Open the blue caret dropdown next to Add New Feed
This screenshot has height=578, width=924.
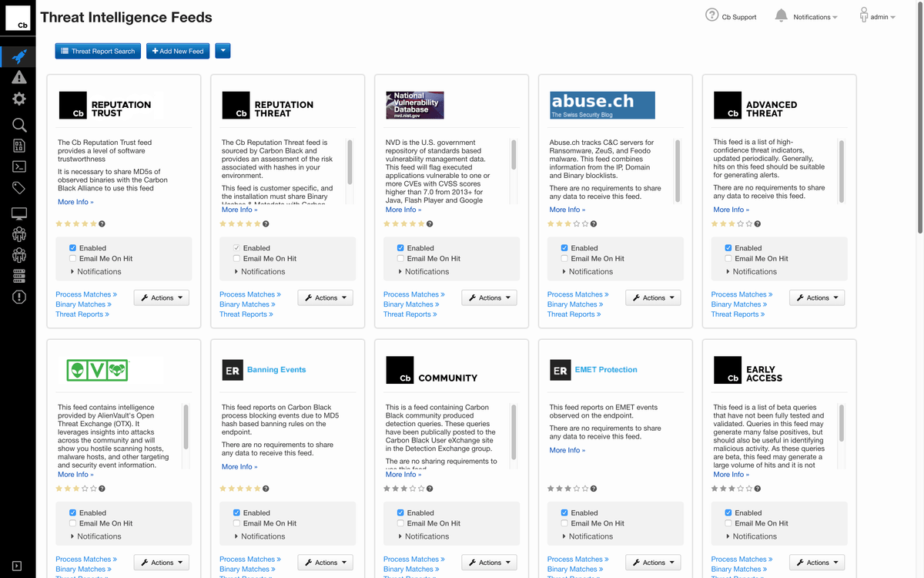[x=223, y=51]
